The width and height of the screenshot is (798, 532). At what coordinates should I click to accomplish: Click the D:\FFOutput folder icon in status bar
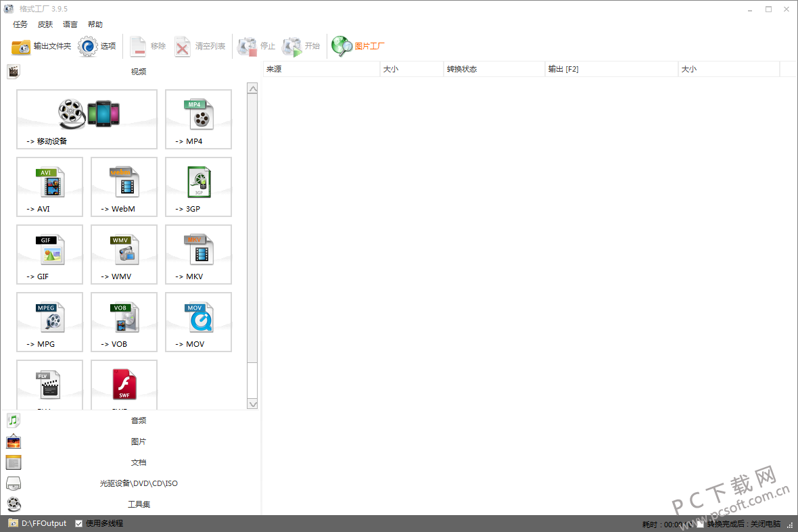point(14,523)
